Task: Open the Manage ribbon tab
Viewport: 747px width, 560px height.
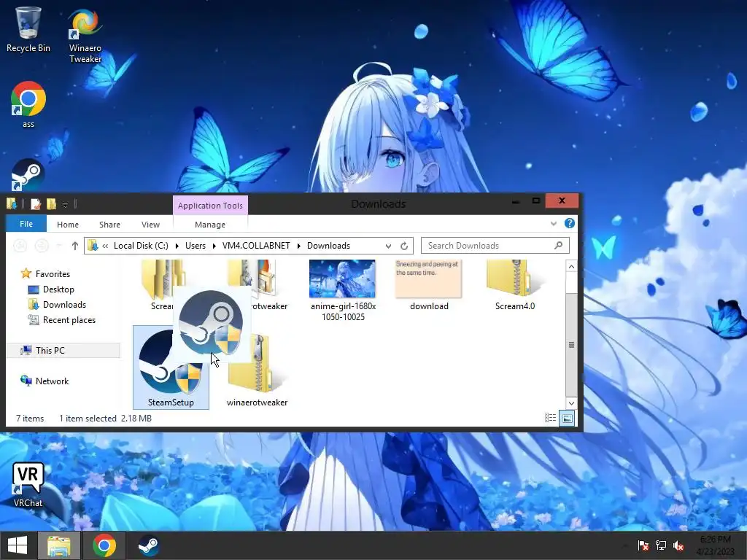Action: pos(210,225)
